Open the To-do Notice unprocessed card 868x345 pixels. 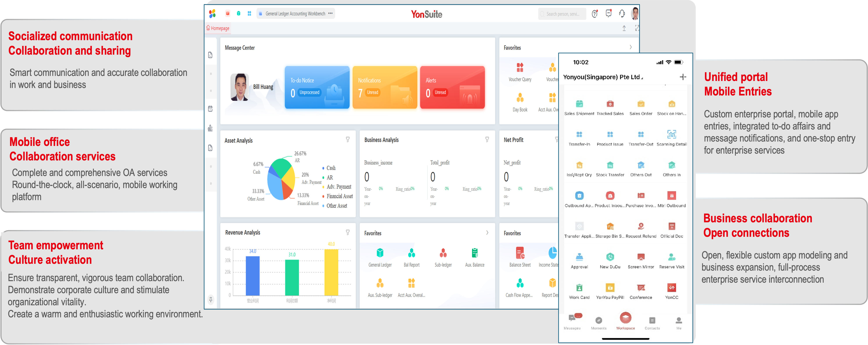point(317,87)
